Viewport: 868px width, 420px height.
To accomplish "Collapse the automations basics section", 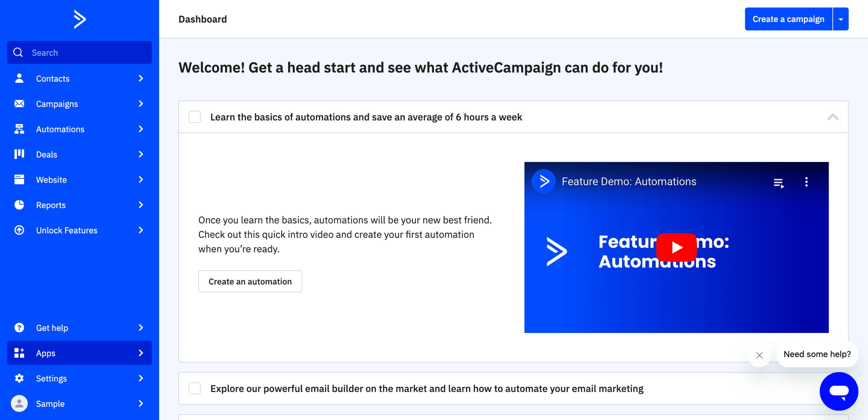I will (x=833, y=117).
